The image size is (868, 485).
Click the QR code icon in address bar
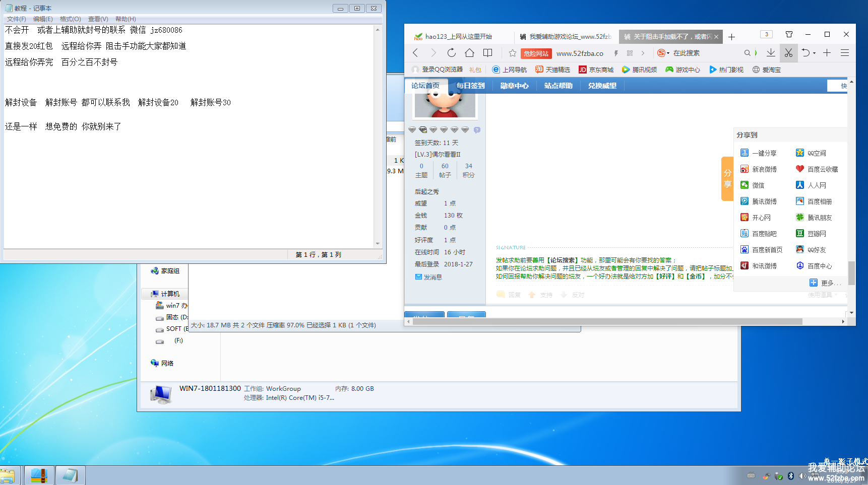(630, 53)
